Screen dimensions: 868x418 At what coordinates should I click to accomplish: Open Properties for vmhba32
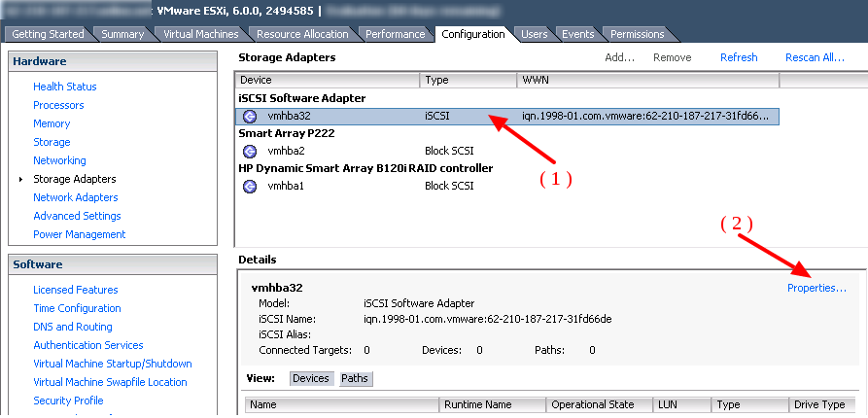pos(816,288)
